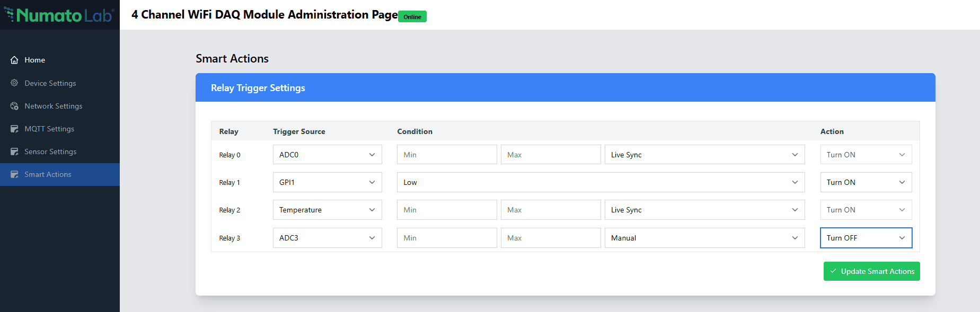This screenshot has width=980, height=312.
Task: Expand Relay 3 Manual mode dropdown
Action: tap(704, 238)
